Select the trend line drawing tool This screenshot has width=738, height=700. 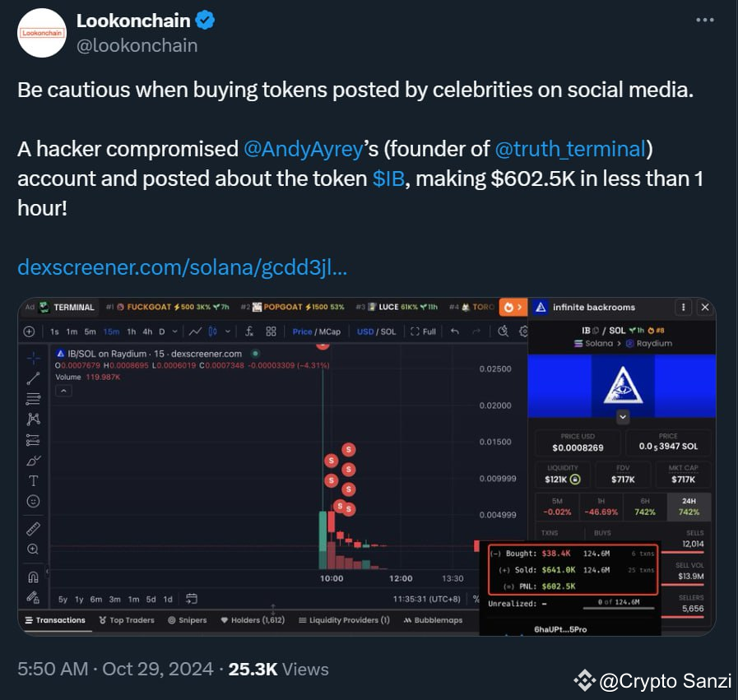click(33, 378)
